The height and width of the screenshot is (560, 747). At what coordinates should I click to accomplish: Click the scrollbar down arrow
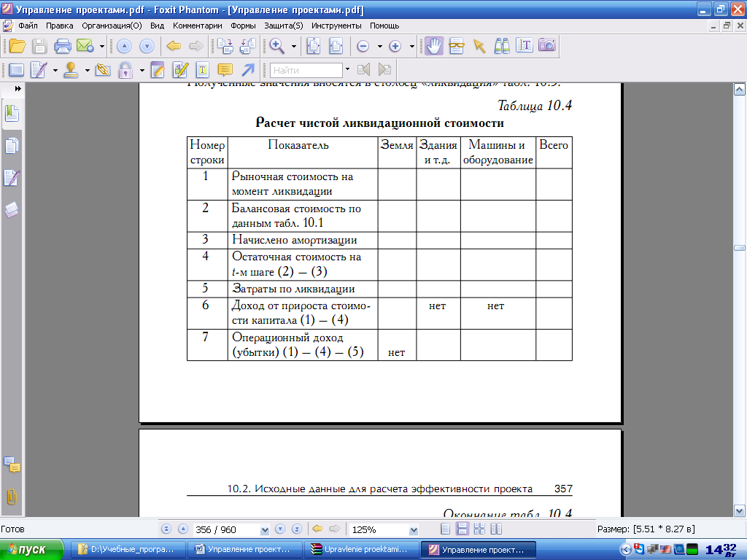point(740,511)
